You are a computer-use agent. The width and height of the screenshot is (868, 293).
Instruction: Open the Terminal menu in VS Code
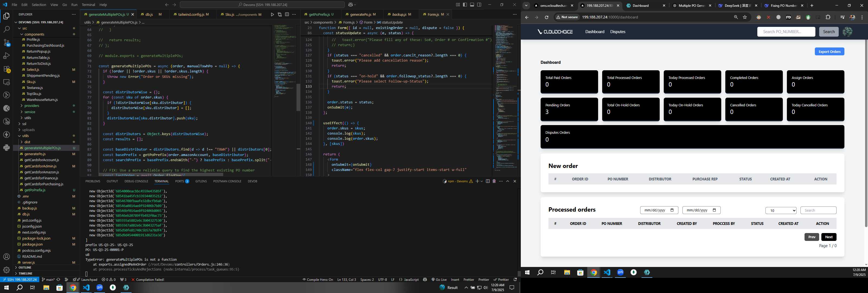(x=88, y=5)
